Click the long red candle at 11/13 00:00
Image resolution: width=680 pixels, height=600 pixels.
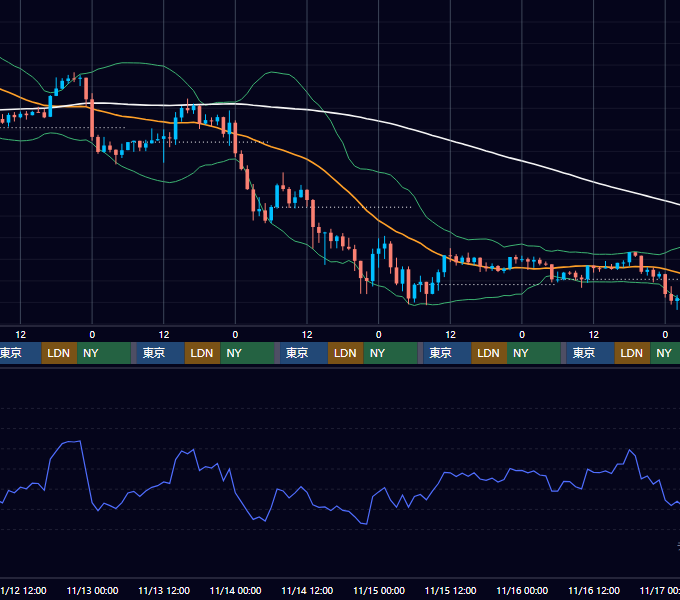coord(92,118)
